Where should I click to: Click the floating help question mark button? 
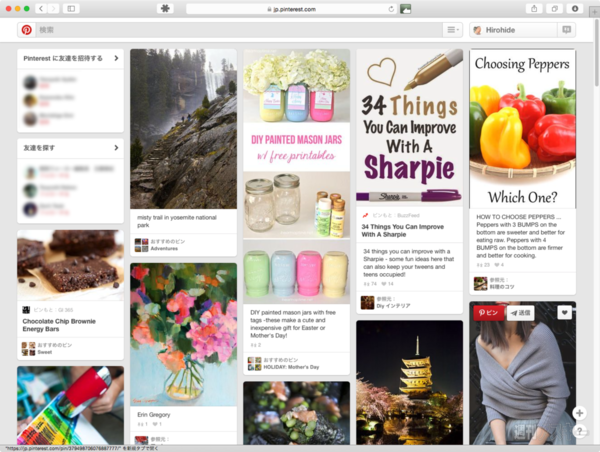579,431
